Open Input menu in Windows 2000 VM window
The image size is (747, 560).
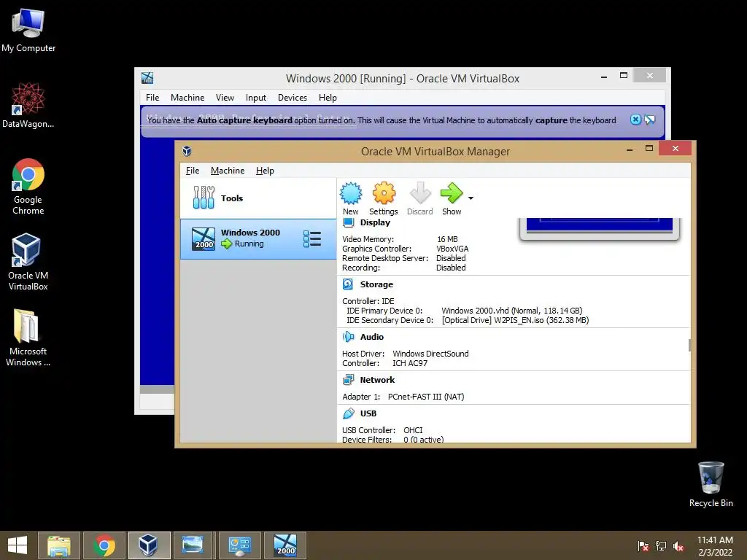(256, 98)
